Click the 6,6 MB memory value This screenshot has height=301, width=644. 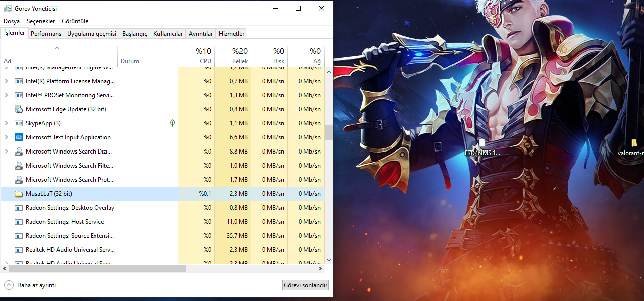tap(239, 137)
